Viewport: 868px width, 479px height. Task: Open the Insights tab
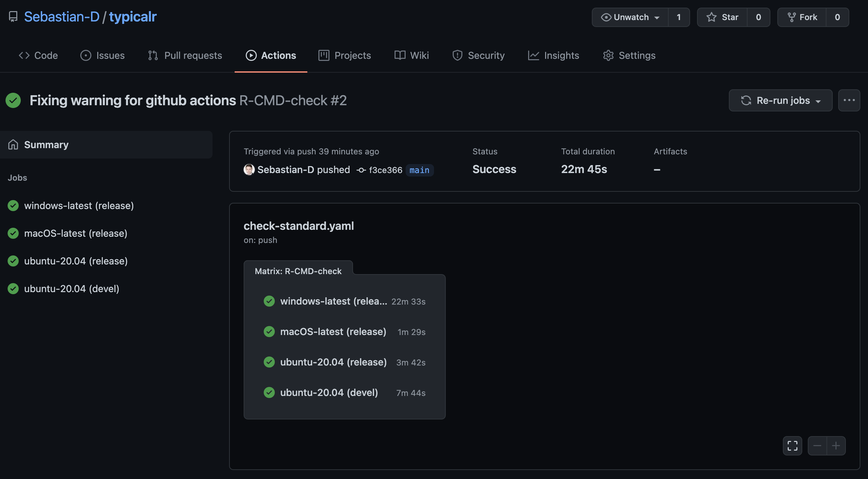(553, 55)
